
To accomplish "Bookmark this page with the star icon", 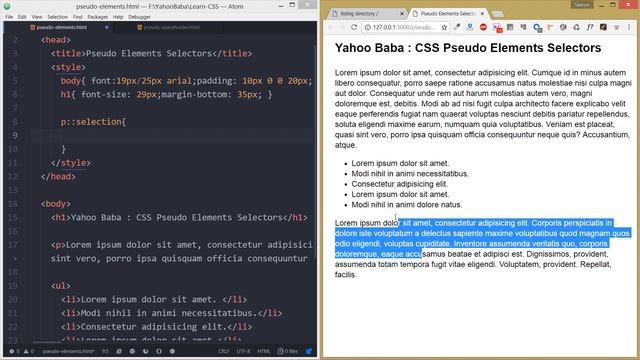I will tap(444, 27).
